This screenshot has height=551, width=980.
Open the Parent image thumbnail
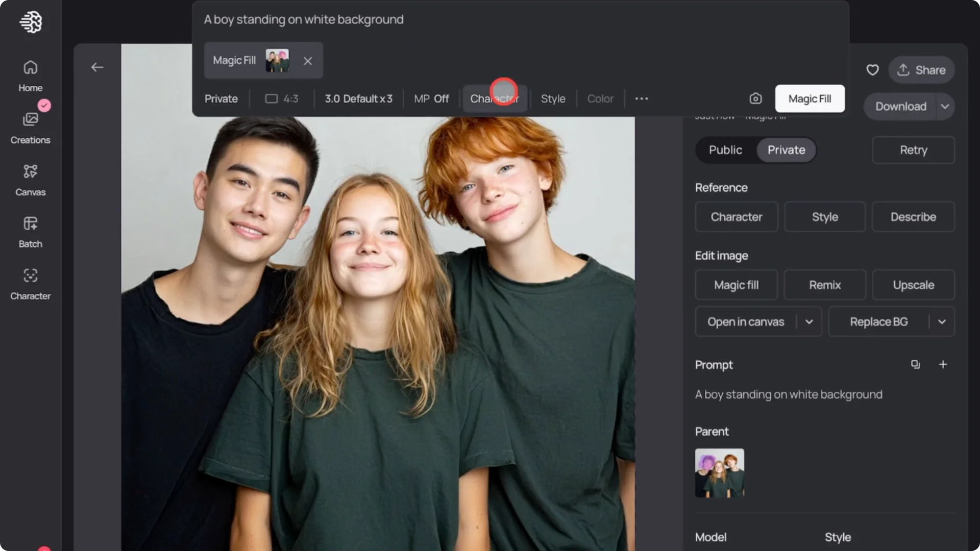pos(719,472)
